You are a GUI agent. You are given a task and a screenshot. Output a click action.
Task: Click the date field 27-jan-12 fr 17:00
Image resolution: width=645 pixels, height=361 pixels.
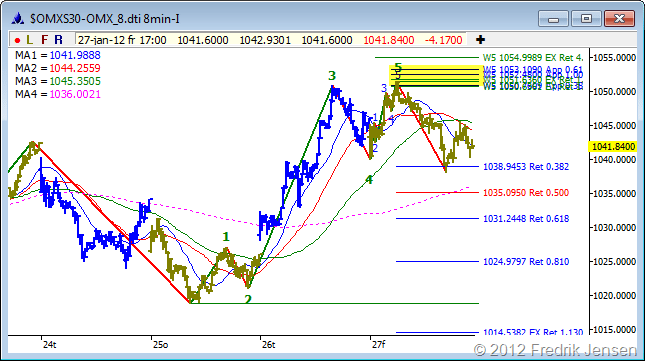122,40
